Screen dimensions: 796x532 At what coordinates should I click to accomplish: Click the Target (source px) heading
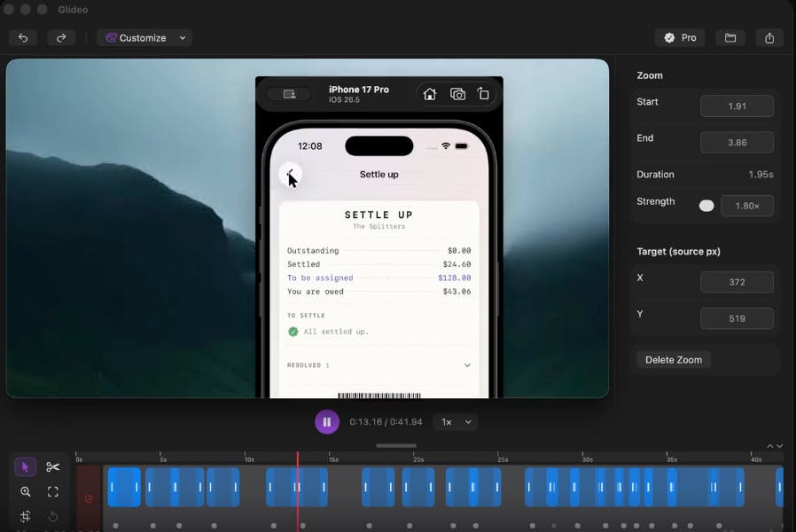678,251
